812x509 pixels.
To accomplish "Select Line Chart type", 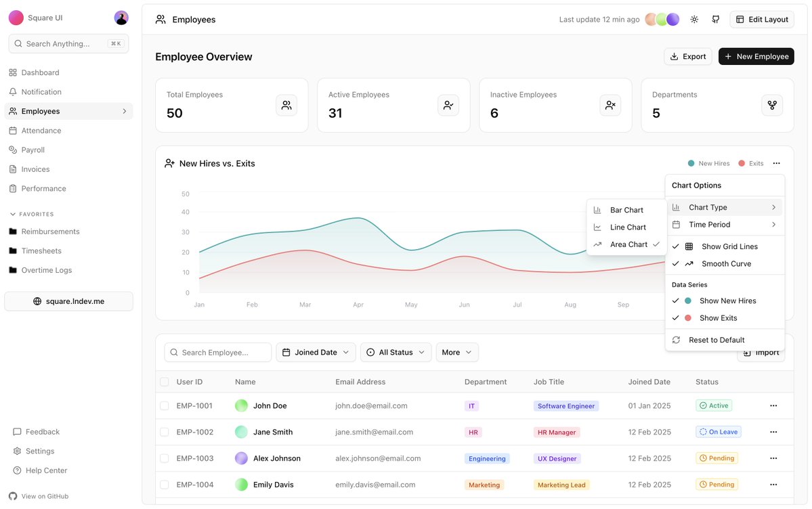I will point(626,227).
